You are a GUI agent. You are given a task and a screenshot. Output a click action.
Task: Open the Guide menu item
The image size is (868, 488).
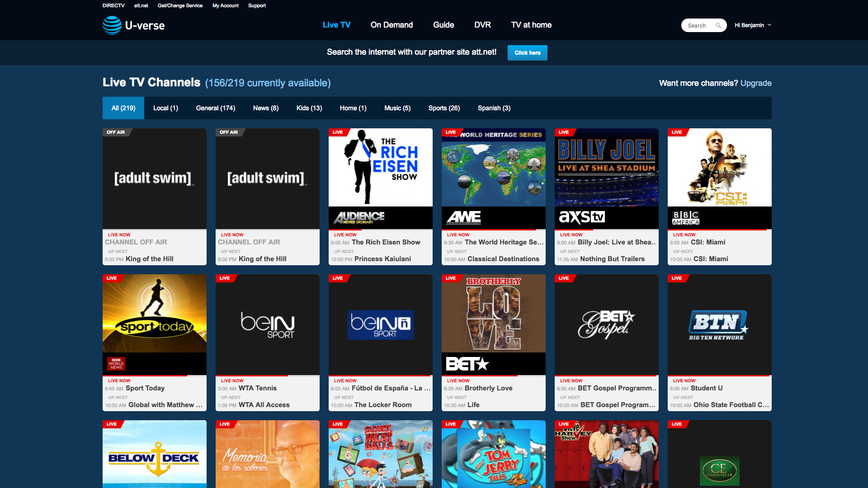(443, 25)
